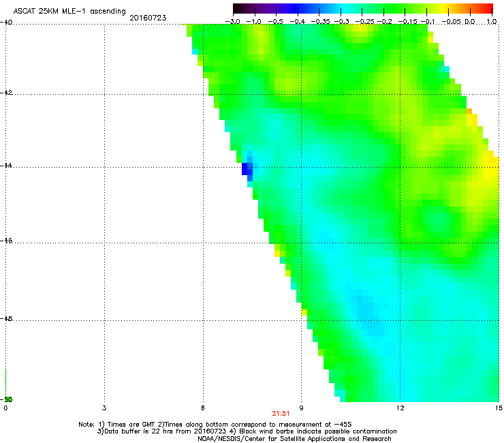Click the latitude axis label '-48'

coord(6,319)
